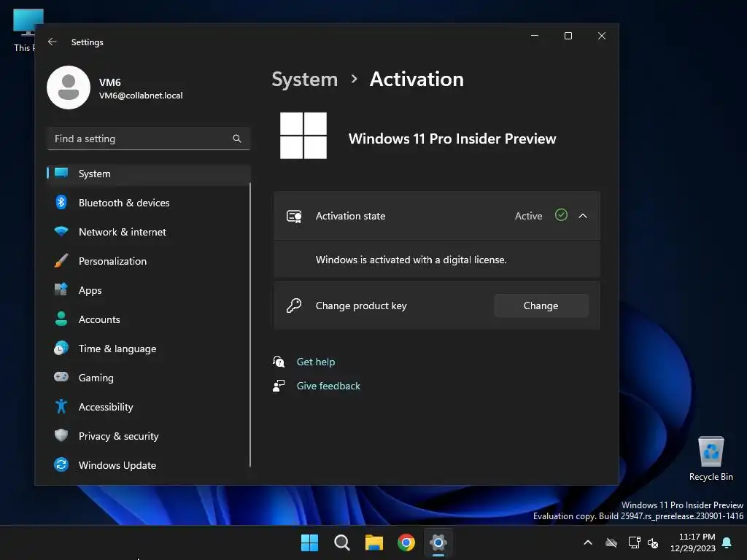Click the Settings gear taskbar icon
Image resolution: width=747 pixels, height=560 pixels.
point(438,542)
